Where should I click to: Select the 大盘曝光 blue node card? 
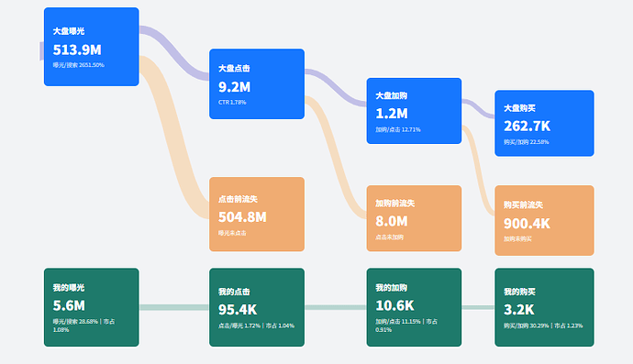pos(91,47)
